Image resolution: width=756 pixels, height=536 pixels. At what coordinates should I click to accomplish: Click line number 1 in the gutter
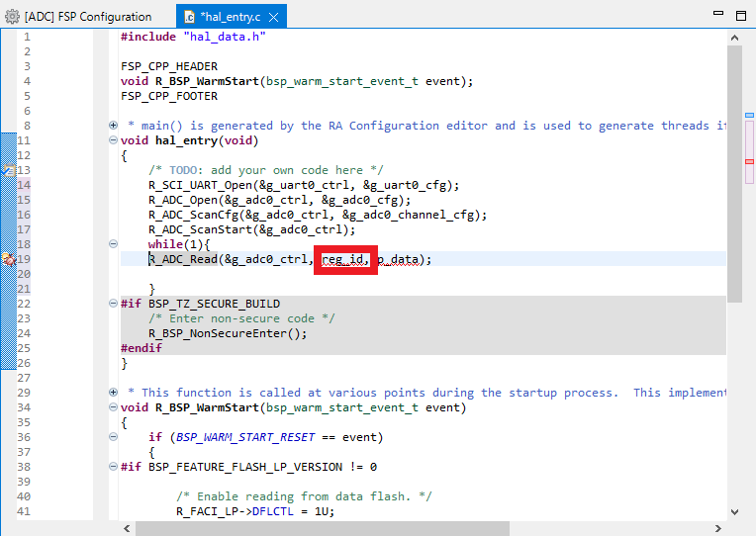27,37
